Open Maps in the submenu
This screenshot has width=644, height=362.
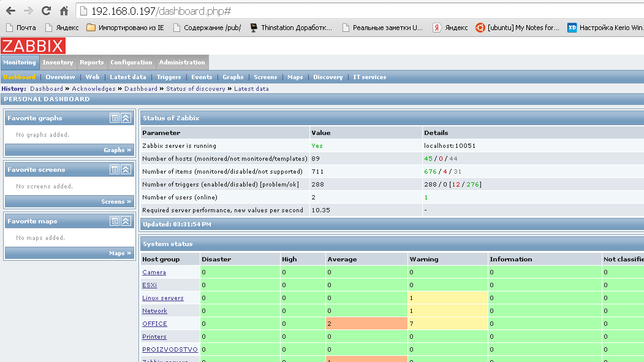point(295,77)
